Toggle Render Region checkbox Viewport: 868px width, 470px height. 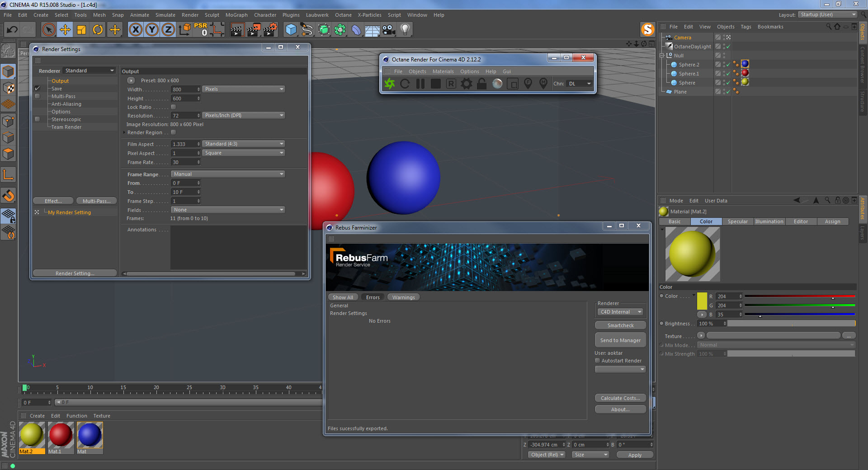[x=173, y=132]
